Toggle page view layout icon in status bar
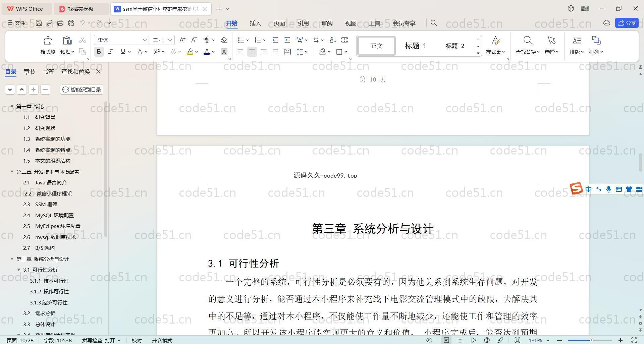This screenshot has width=644, height=344. point(446,340)
